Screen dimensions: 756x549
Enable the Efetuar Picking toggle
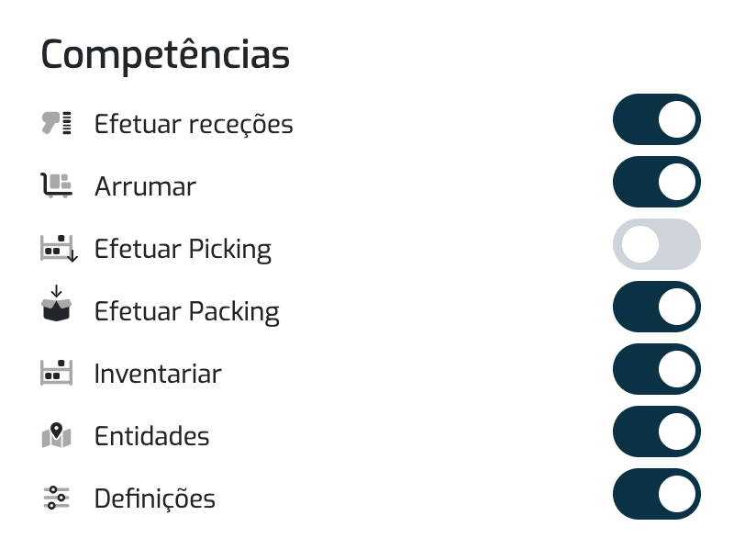(x=657, y=244)
